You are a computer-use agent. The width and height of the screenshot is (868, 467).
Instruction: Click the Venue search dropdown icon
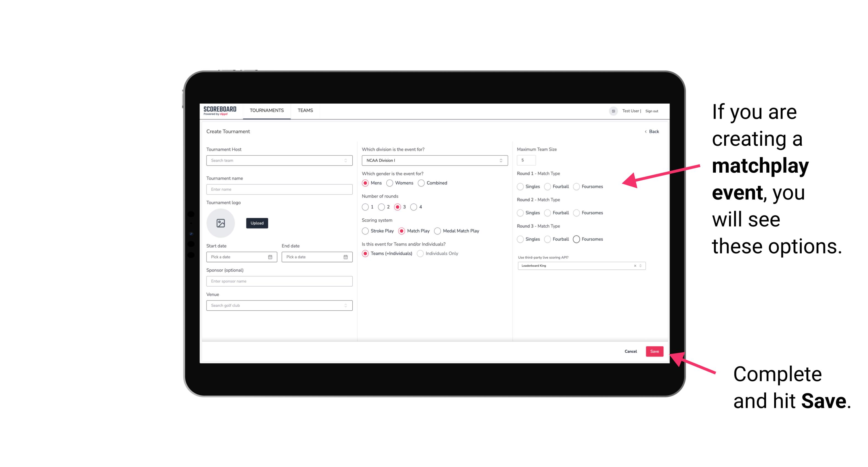pos(345,305)
